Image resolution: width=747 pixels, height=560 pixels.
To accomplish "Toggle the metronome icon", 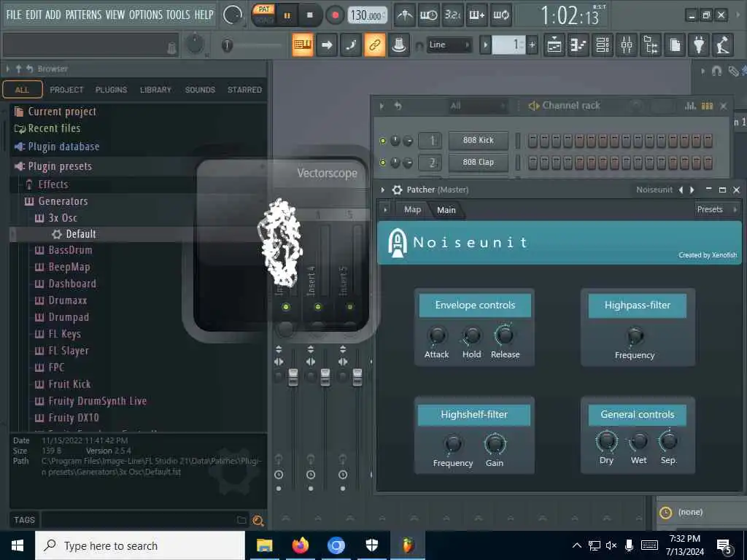I will pos(405,15).
